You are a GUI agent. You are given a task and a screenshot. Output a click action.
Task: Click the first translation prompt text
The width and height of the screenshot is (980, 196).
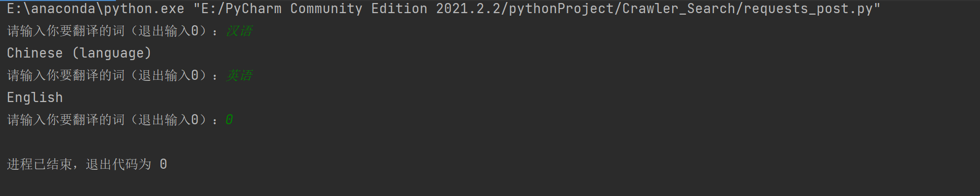(x=112, y=31)
